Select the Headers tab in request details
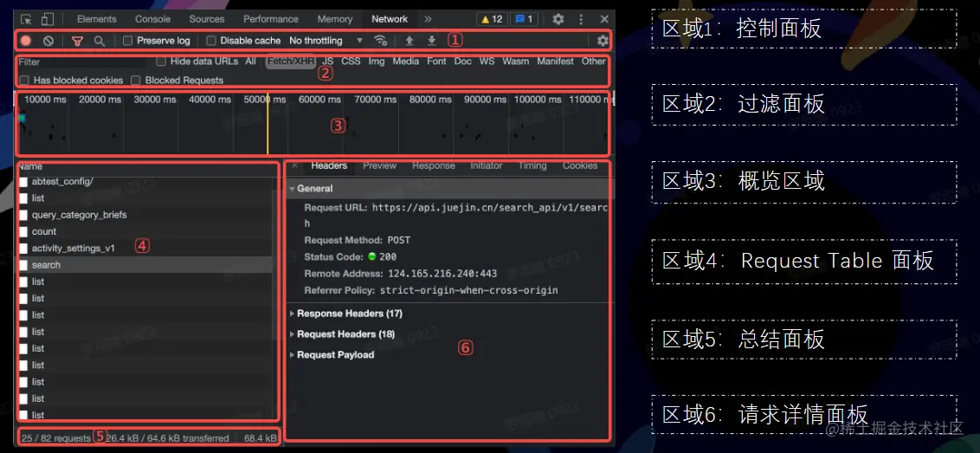 (x=329, y=165)
